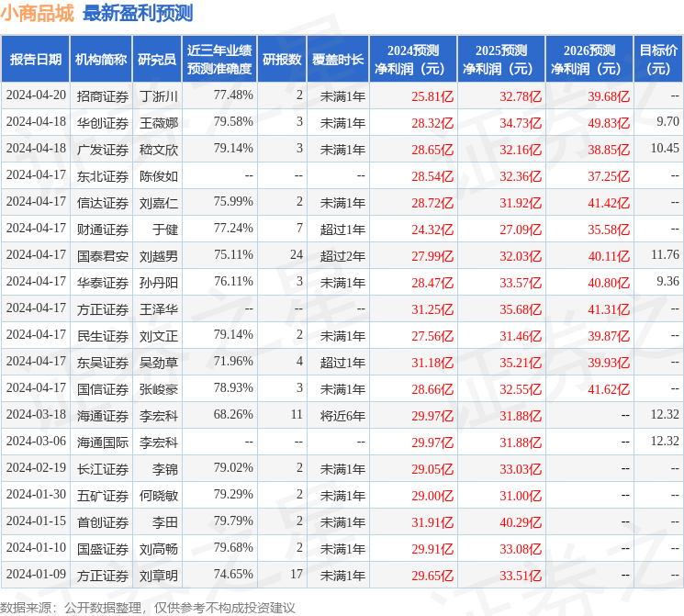The image size is (684, 616).
Task: Click the 2024-02-19 report date
Action: tap(36, 467)
